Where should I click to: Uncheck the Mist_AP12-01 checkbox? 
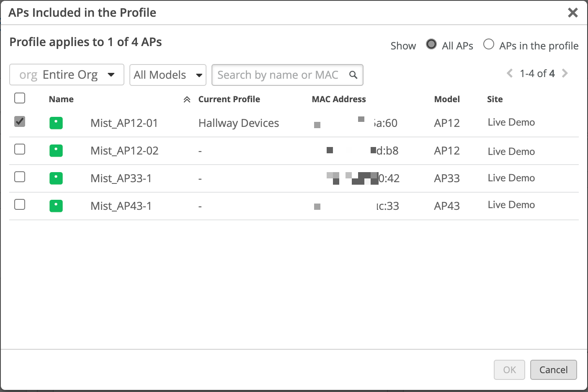20,121
